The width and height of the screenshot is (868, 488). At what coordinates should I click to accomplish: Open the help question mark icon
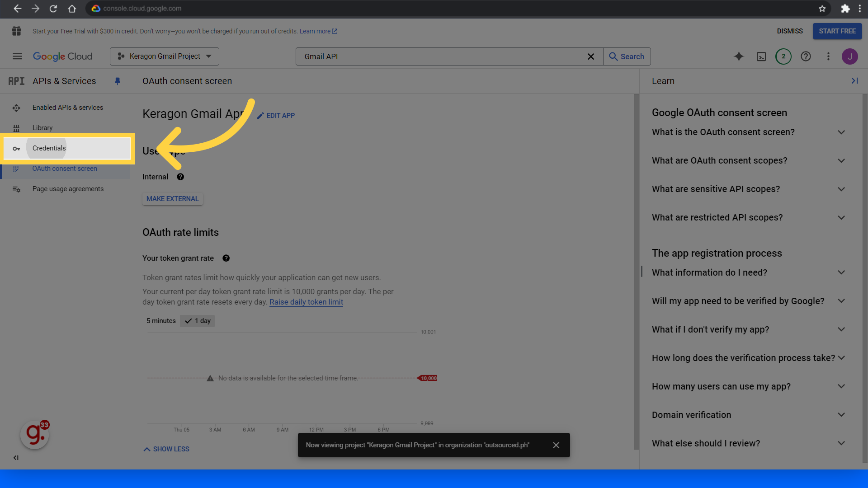[x=806, y=56]
